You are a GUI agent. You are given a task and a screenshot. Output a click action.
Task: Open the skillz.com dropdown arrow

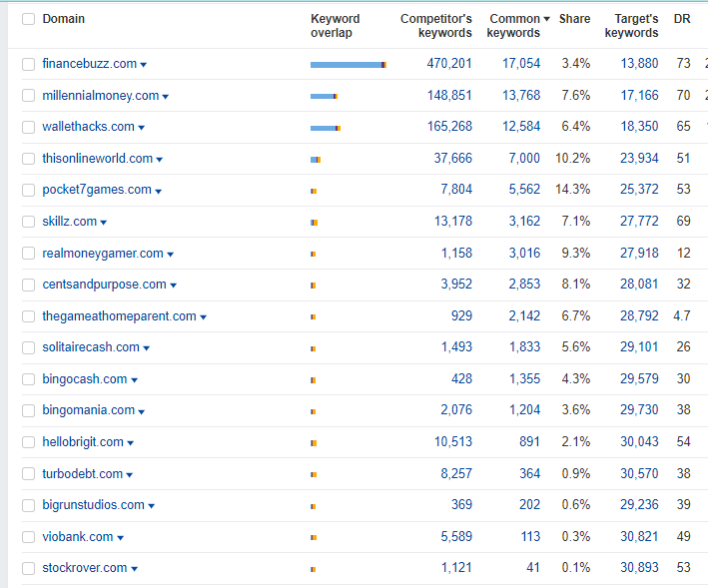tap(104, 223)
